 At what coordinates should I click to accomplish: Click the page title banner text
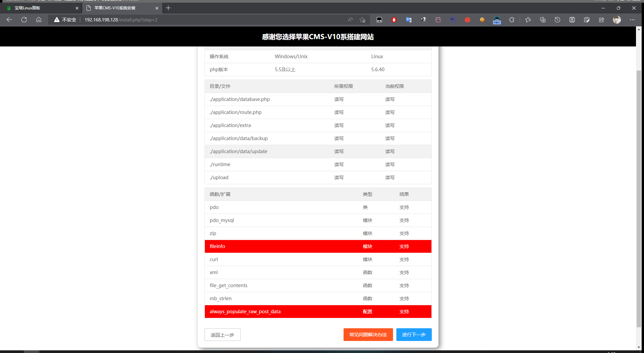click(318, 37)
